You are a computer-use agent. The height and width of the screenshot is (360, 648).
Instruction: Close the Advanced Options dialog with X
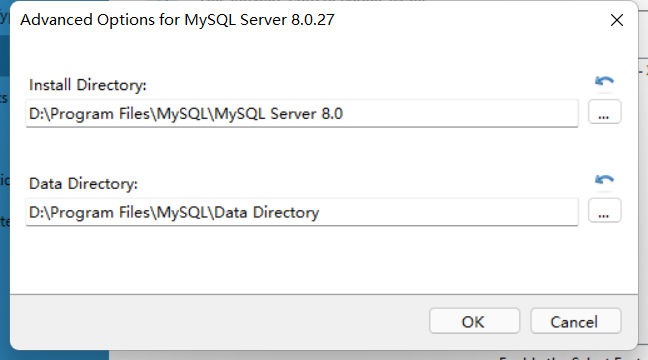(x=617, y=20)
